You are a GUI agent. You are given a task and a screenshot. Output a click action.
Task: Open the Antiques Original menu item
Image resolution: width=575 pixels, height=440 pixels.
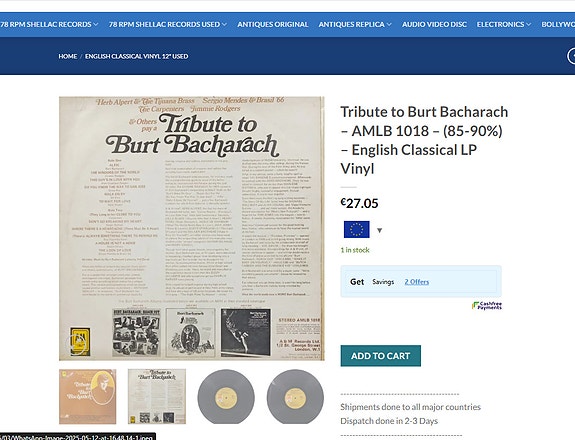pos(272,25)
